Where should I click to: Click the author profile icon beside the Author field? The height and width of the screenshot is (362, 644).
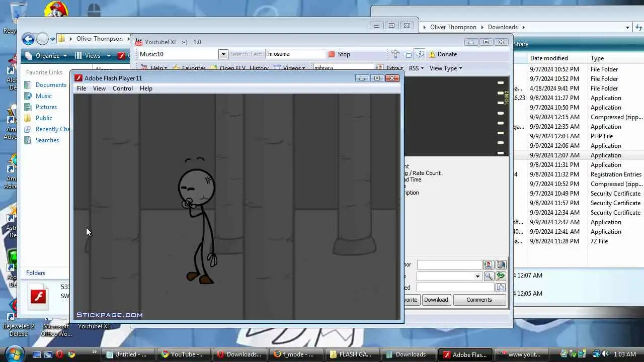488,265
